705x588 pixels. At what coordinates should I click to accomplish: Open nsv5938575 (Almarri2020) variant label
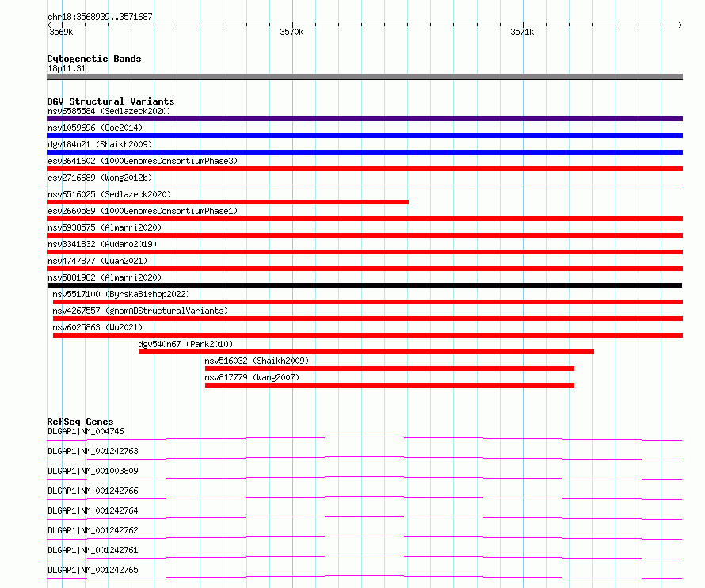[105, 227]
